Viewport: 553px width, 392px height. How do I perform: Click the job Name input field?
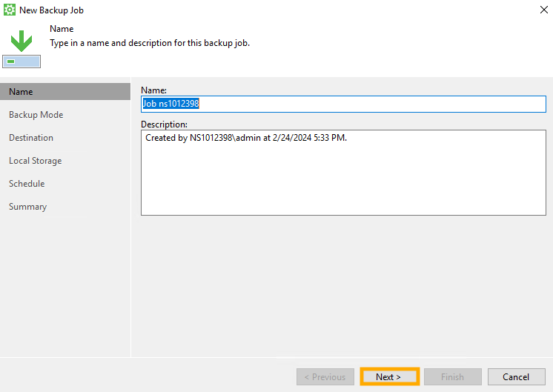click(342, 104)
